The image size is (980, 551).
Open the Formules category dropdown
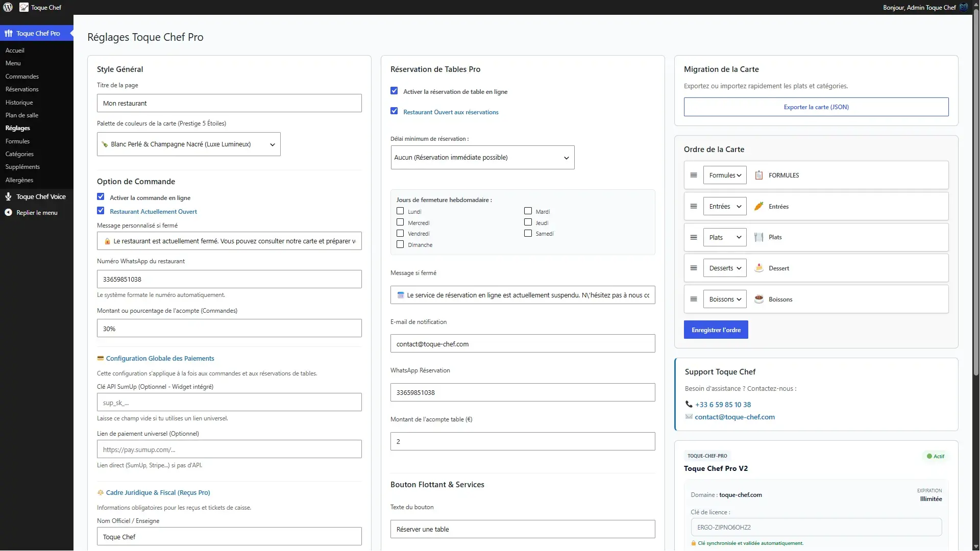tap(725, 176)
